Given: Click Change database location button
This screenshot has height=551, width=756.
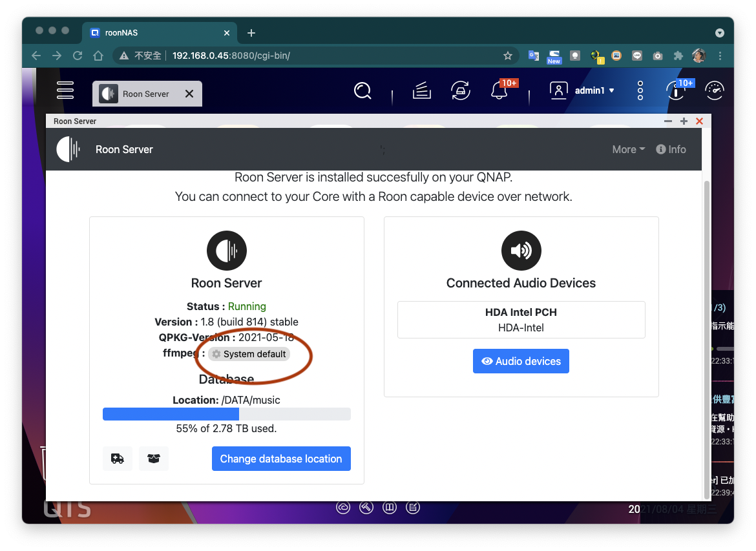Looking at the screenshot, I should [281, 459].
